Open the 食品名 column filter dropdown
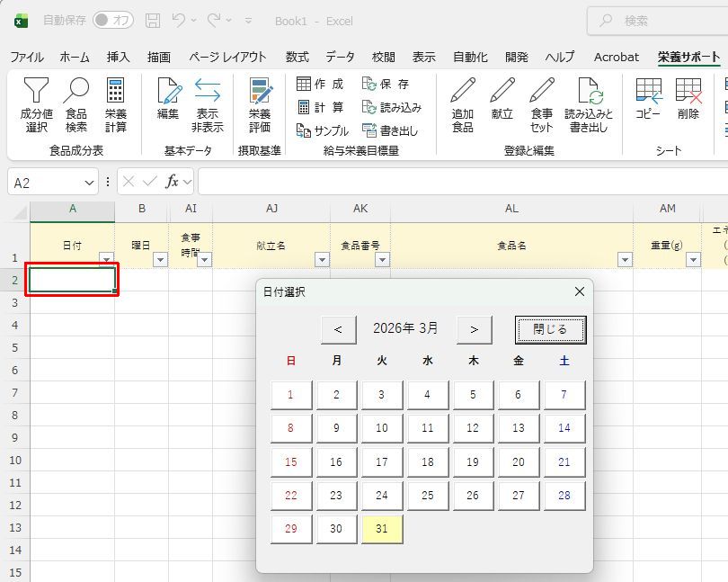Viewport: 728px width, 582px height. coord(625,259)
